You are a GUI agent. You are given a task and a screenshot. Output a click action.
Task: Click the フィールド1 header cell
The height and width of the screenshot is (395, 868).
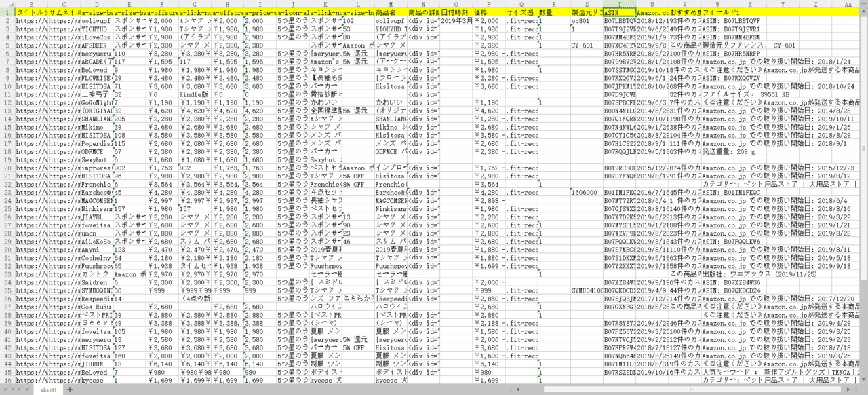718,12
